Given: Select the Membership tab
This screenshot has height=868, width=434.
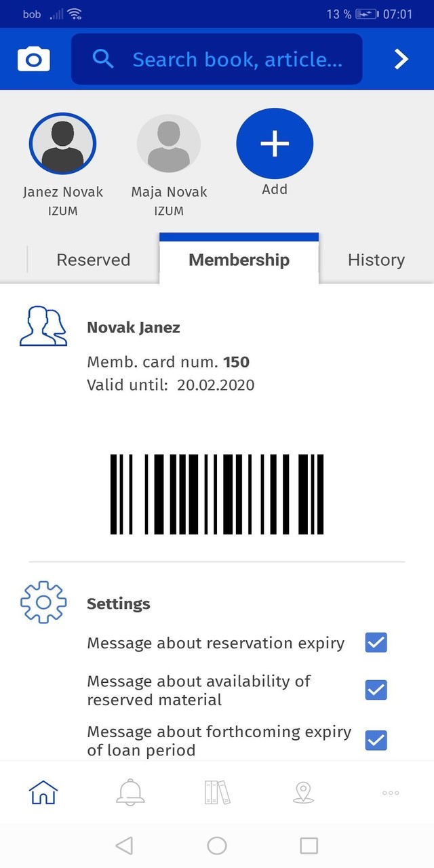Looking at the screenshot, I should click(239, 260).
